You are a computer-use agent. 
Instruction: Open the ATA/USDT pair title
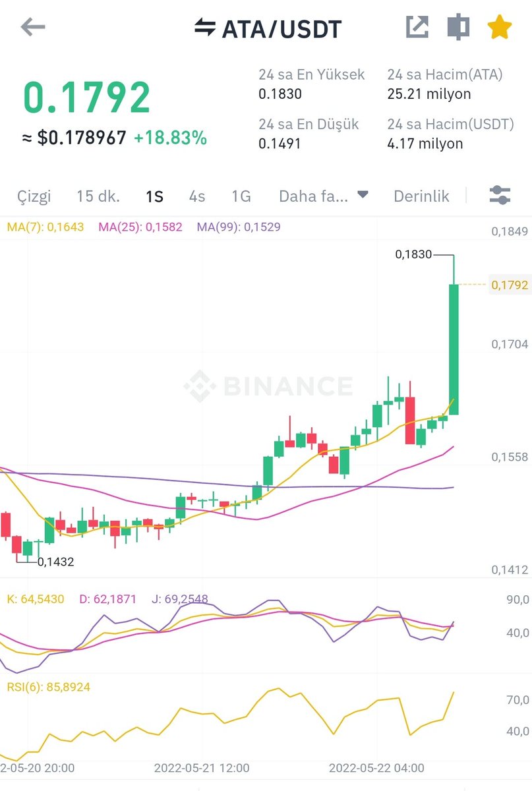tap(281, 29)
